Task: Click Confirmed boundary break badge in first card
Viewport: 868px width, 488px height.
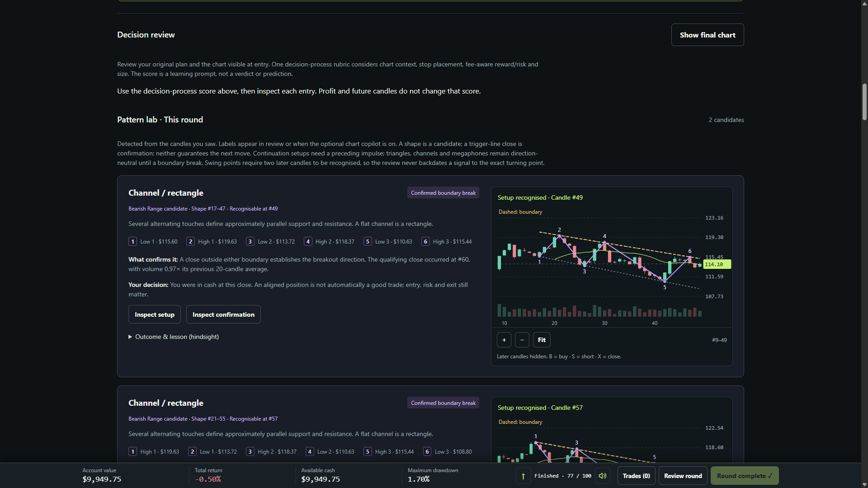Action: point(443,193)
